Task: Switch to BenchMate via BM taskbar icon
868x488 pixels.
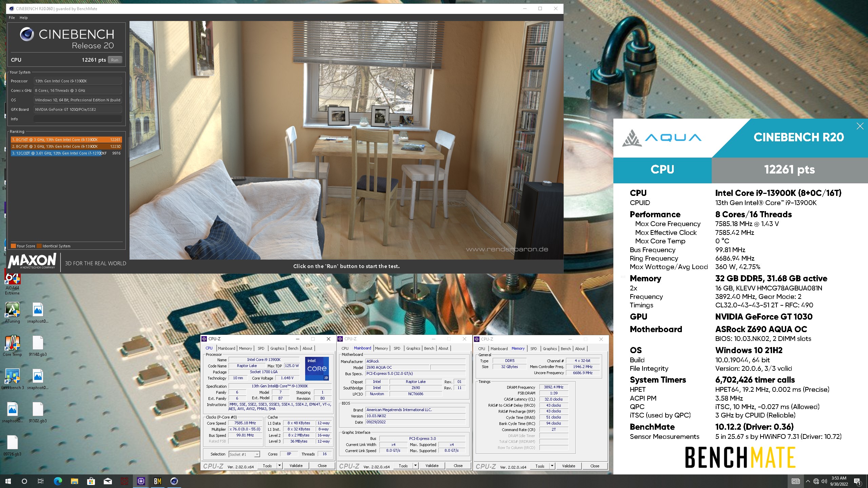Action: 158,481
